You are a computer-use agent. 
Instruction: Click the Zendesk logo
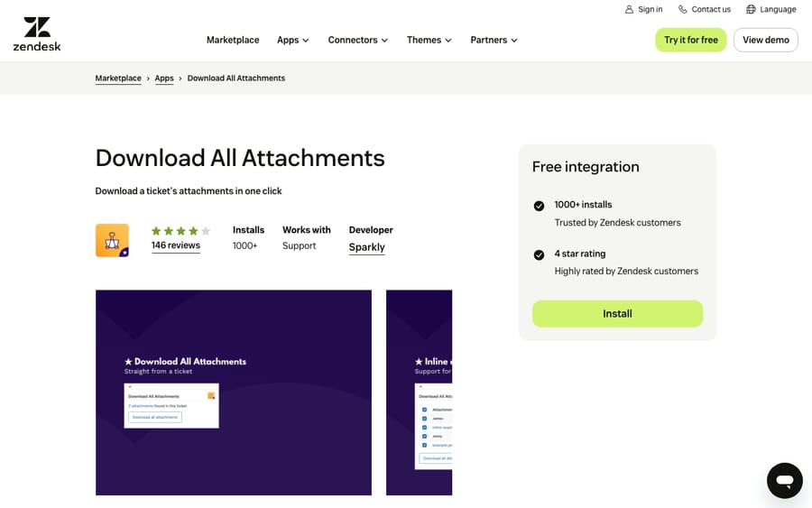[37, 34]
